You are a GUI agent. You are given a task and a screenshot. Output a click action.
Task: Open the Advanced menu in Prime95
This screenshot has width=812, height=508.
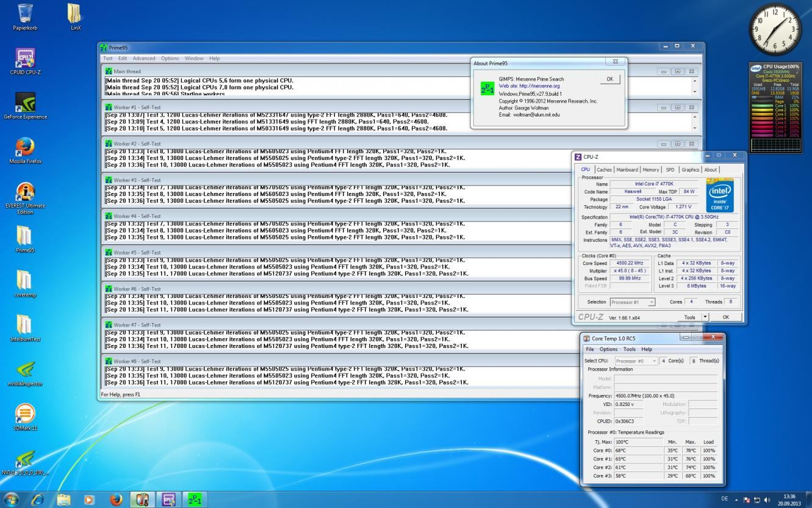pos(144,59)
